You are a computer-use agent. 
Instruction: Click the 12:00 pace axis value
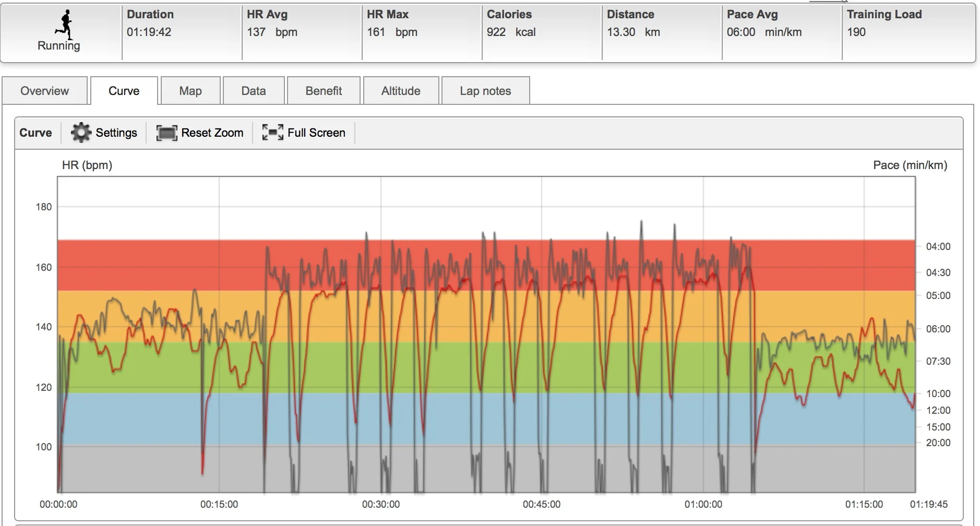(x=938, y=410)
